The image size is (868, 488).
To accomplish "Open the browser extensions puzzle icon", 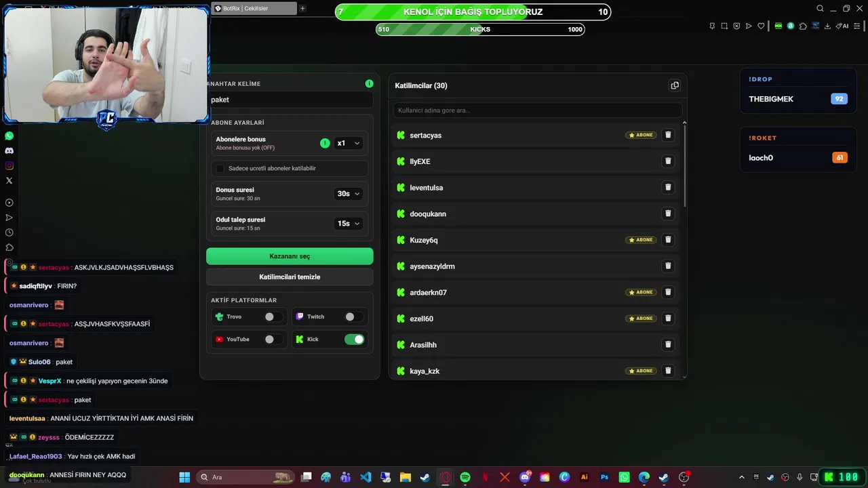I will 803,26.
